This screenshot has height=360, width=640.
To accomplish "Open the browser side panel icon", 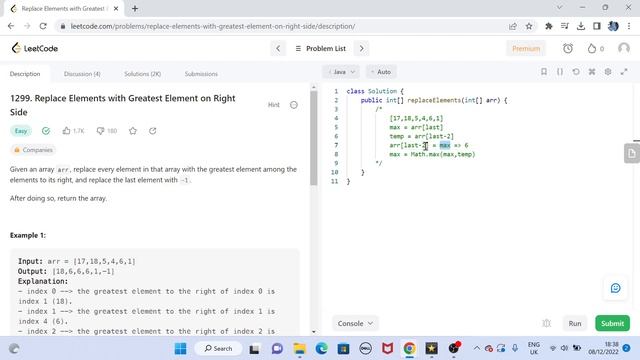I will click(x=597, y=26).
